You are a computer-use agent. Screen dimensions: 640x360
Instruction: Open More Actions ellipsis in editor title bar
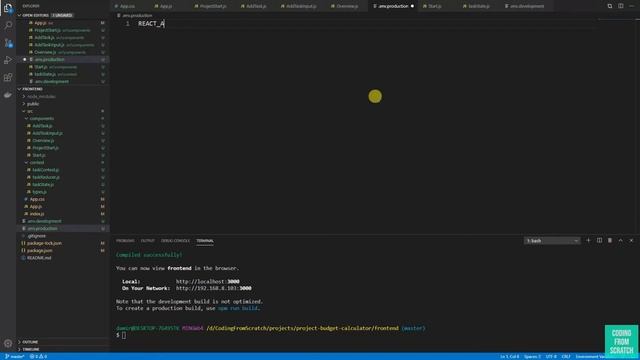pyautogui.click(x=631, y=6)
